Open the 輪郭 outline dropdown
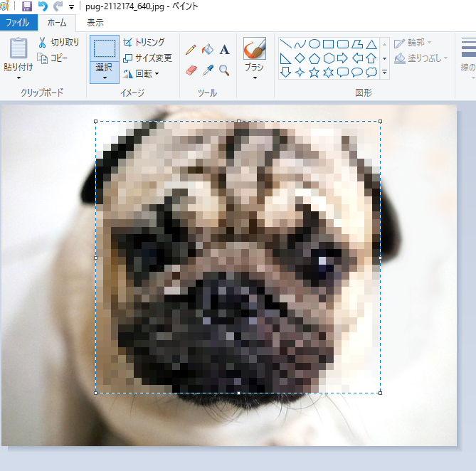Image resolution: width=476 pixels, height=471 pixels. 413,43
